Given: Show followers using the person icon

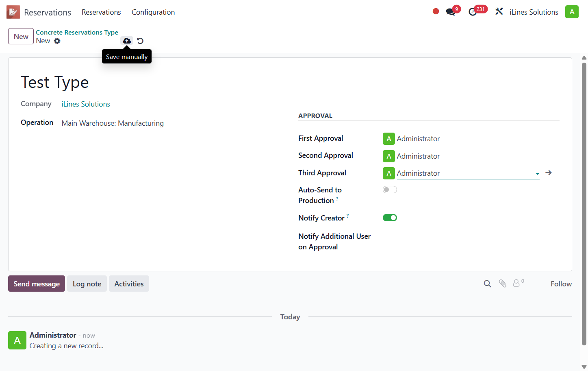Looking at the screenshot, I should click(x=516, y=283).
